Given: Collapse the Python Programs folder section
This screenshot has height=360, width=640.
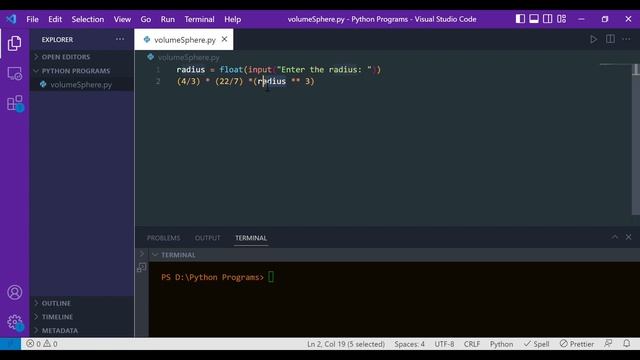Looking at the screenshot, I should click(x=82, y=71).
